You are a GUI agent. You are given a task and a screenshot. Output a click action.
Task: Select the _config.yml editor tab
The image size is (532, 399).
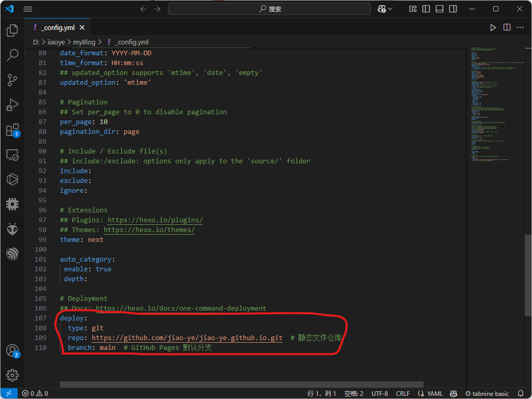coord(58,27)
